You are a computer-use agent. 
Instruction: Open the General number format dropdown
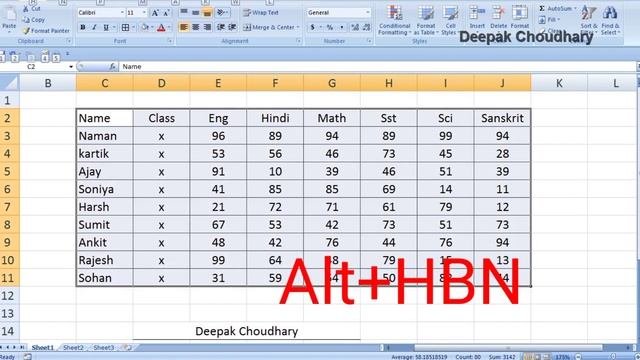coord(367,13)
